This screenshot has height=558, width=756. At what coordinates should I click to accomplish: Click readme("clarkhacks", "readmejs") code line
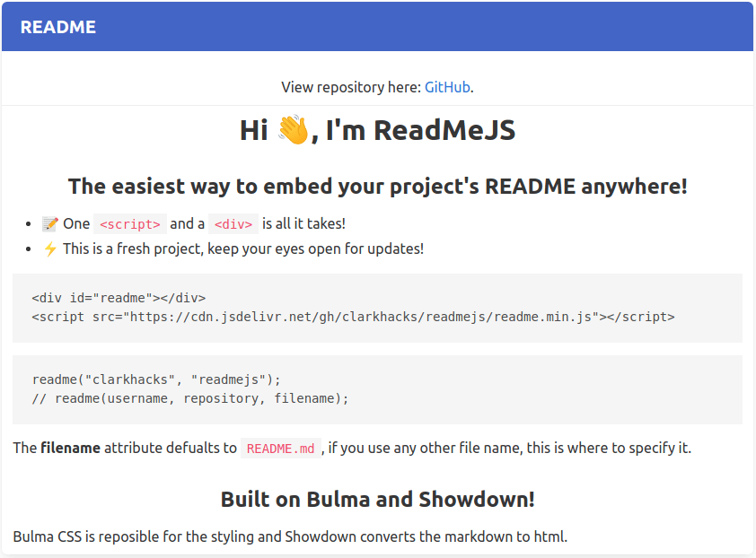click(x=156, y=379)
